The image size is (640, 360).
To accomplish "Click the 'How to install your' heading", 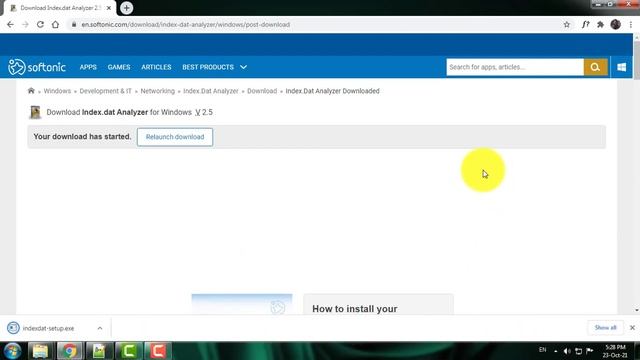I will tap(355, 309).
